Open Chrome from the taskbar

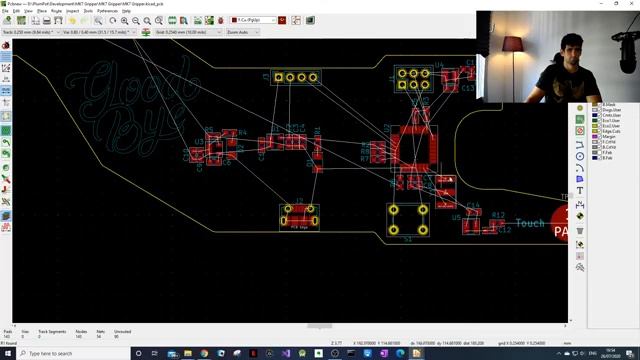[x=204, y=353]
